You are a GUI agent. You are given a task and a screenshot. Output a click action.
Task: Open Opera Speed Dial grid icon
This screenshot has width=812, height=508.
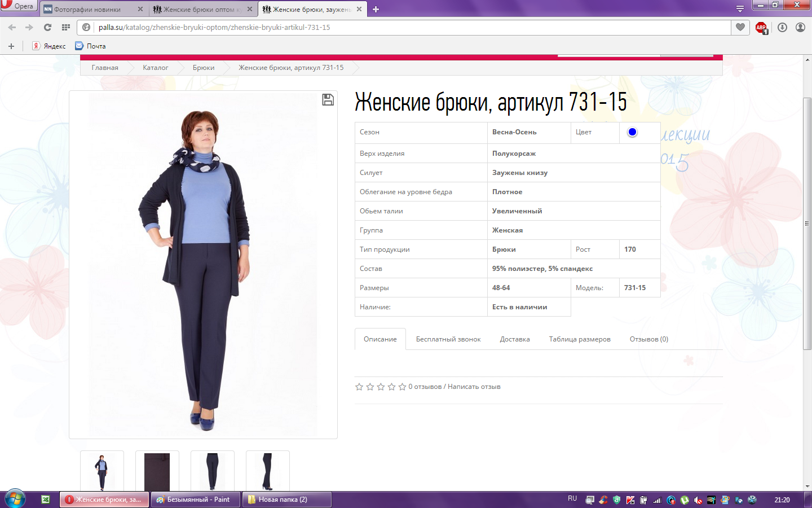66,27
